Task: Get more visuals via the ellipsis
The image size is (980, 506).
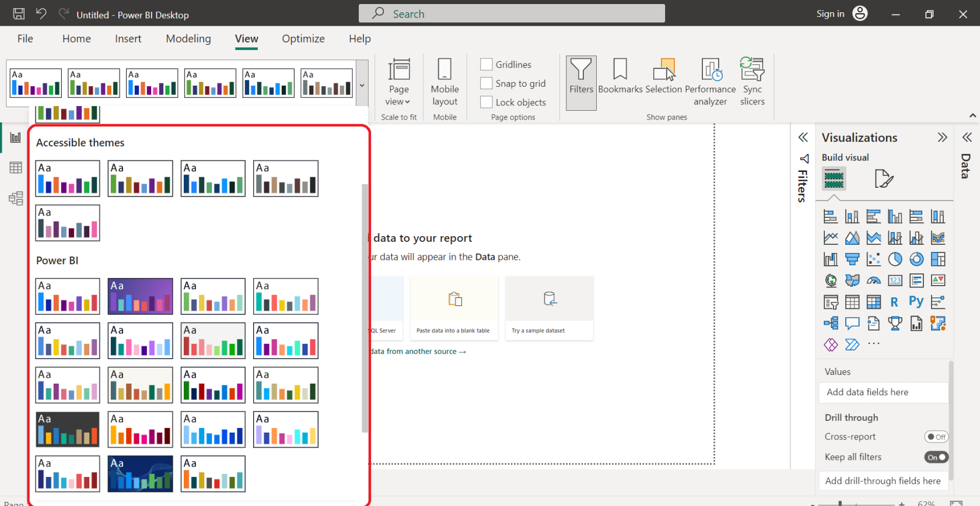Action: click(874, 344)
